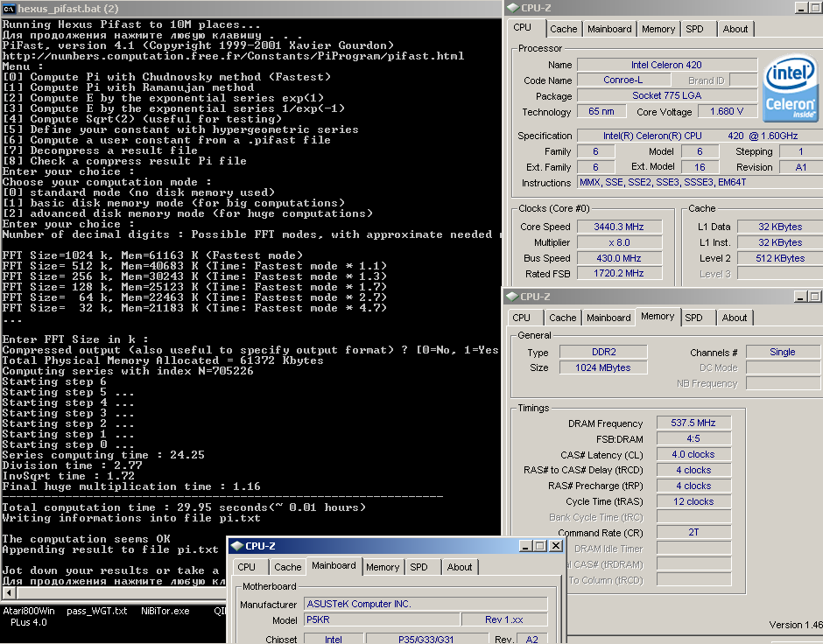Click the Single channels value
Screen dimensions: 823x644
coord(783,352)
